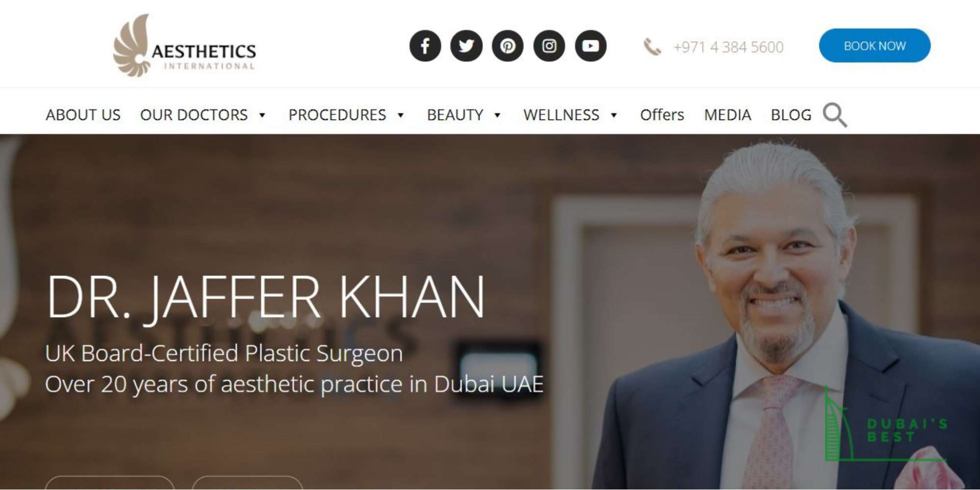
Task: Open the Twitter social icon
Action: coord(466,46)
